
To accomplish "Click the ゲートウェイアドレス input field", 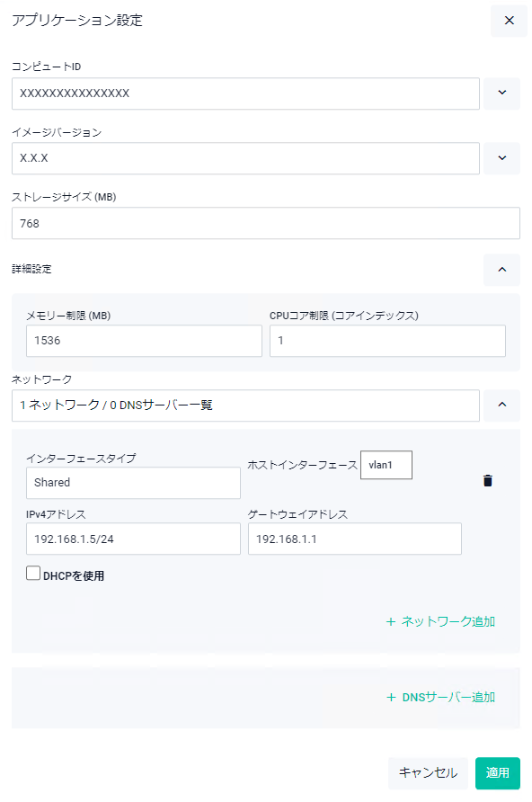I will coord(355,539).
